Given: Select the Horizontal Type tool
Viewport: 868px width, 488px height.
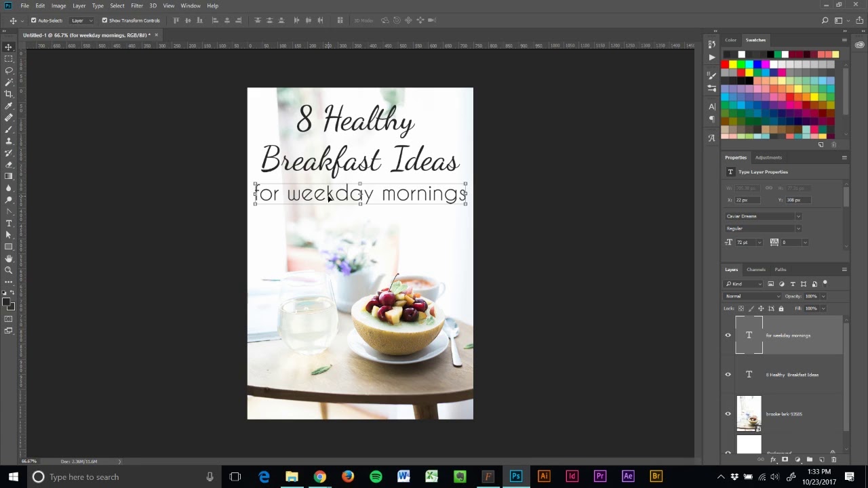Looking at the screenshot, I should coord(9,223).
